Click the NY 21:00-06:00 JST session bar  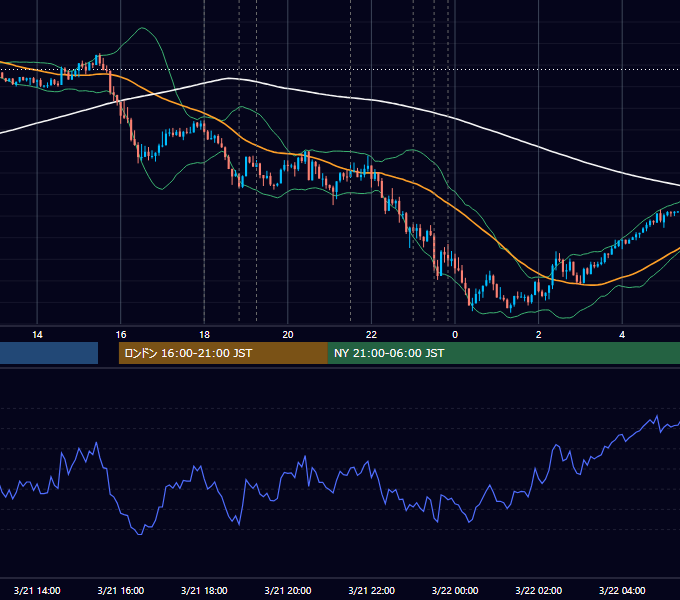coord(504,353)
